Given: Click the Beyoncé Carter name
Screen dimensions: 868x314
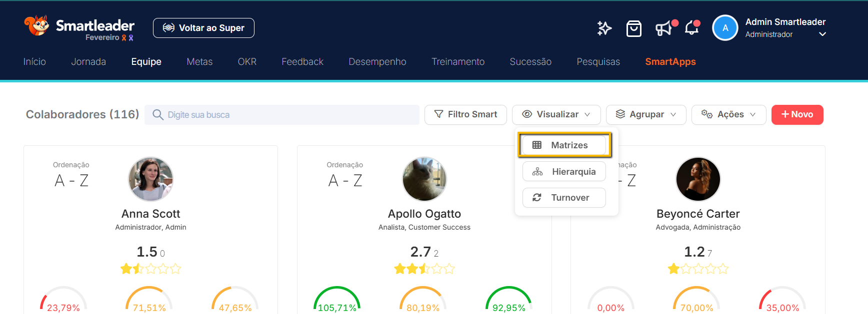Looking at the screenshot, I should (x=698, y=214).
